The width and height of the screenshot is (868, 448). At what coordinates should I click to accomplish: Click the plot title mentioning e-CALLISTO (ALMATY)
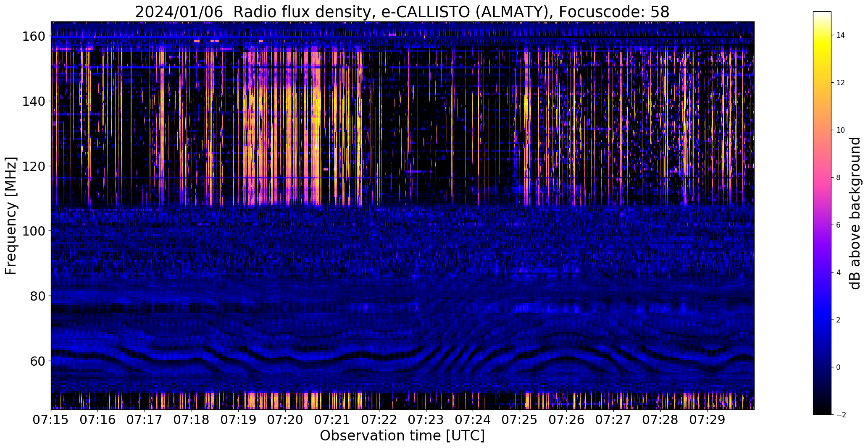pos(402,12)
